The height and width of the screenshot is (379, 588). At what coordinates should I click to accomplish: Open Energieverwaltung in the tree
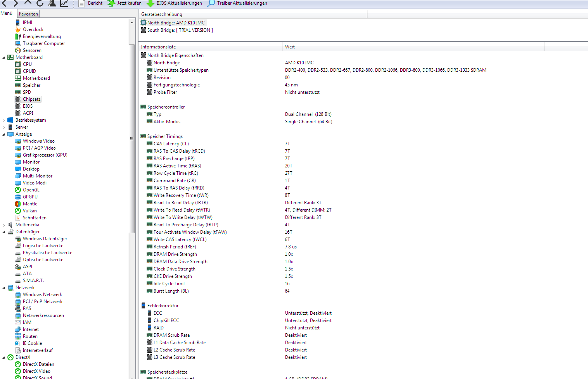pos(42,36)
